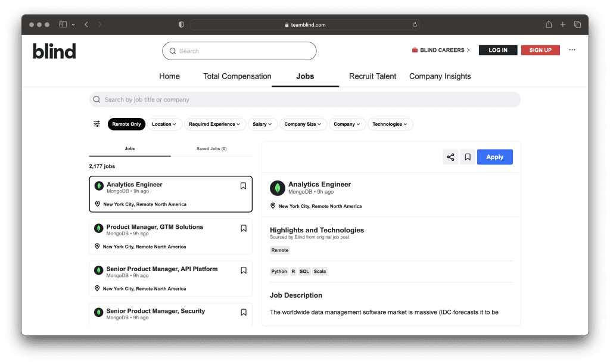This screenshot has width=610, height=364.
Task: Click the LOG IN button
Action: click(498, 50)
